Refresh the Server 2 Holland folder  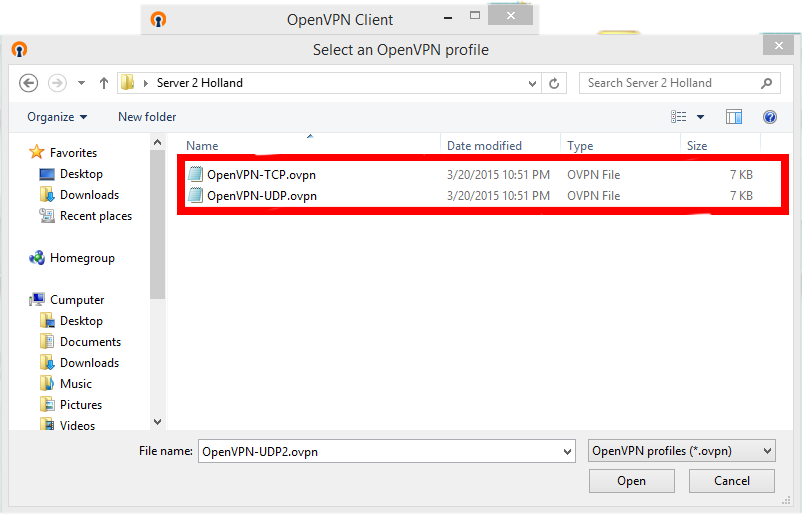(555, 83)
